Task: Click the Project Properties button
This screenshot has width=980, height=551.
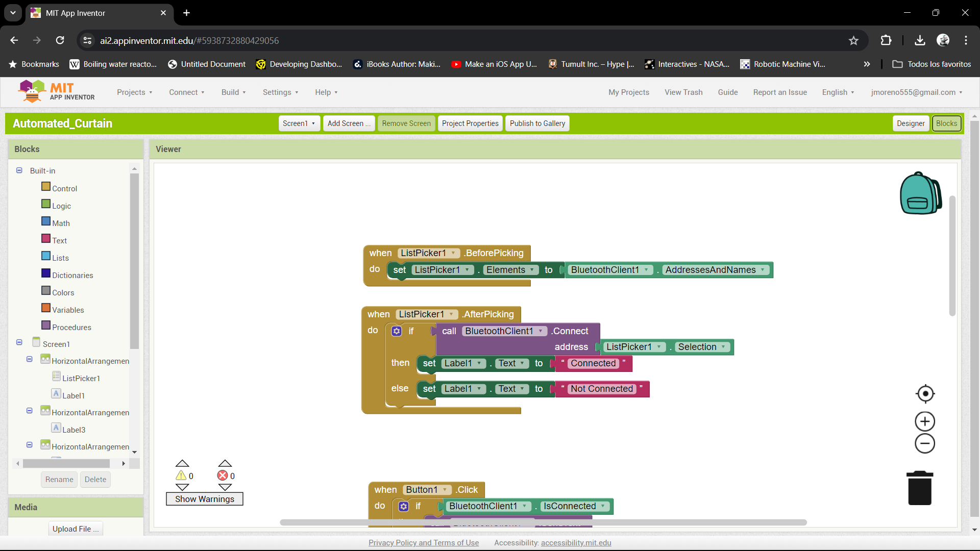Action: click(470, 123)
